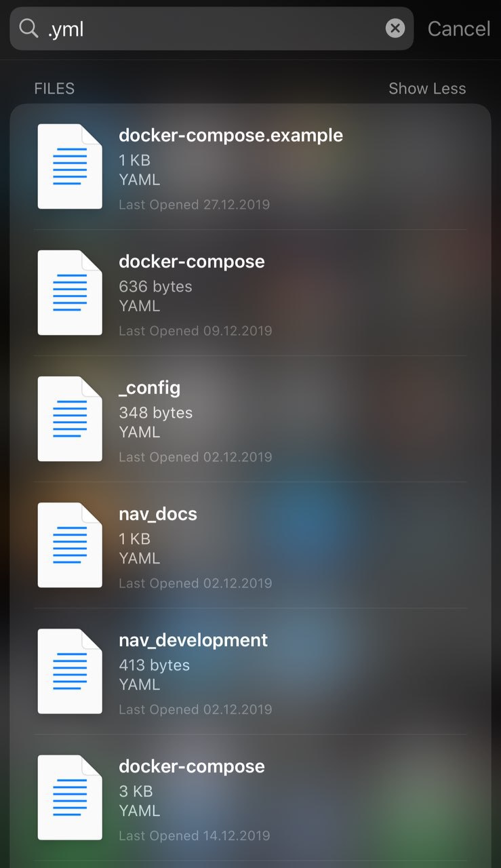This screenshot has height=868, width=501.
Task: Open the _config file document icon
Action: click(x=70, y=418)
